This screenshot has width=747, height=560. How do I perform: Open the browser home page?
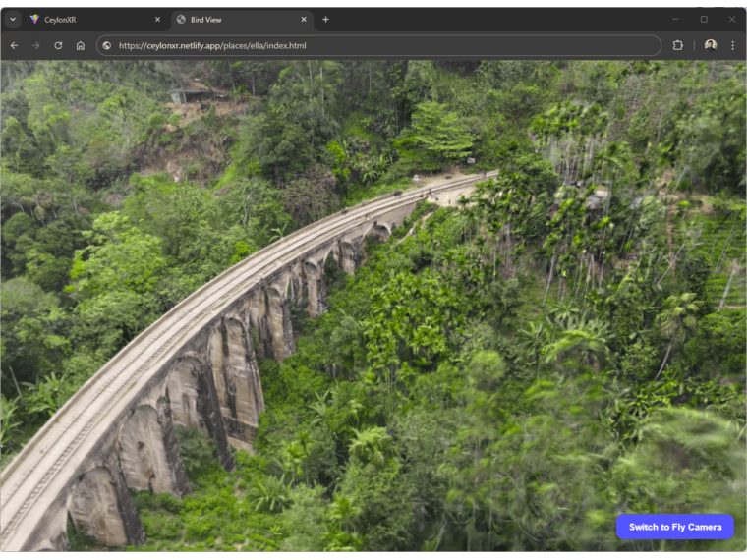(x=81, y=45)
